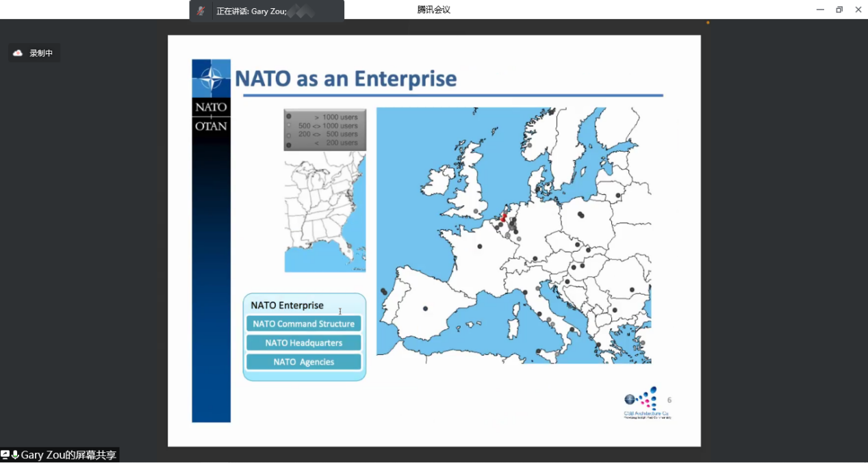Click the '正在讲话: Gary Zou' speaker bar
The height and width of the screenshot is (463, 868).
click(x=267, y=11)
